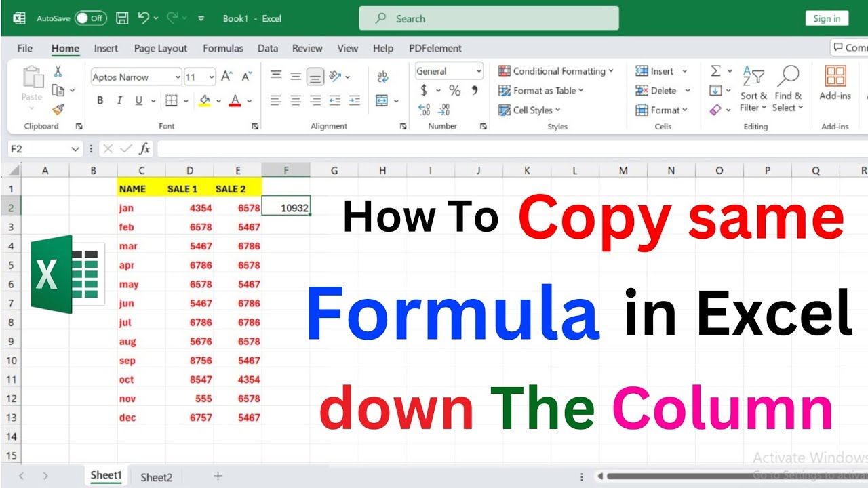868x488 pixels.
Task: Select top align icon
Action: coord(276,76)
